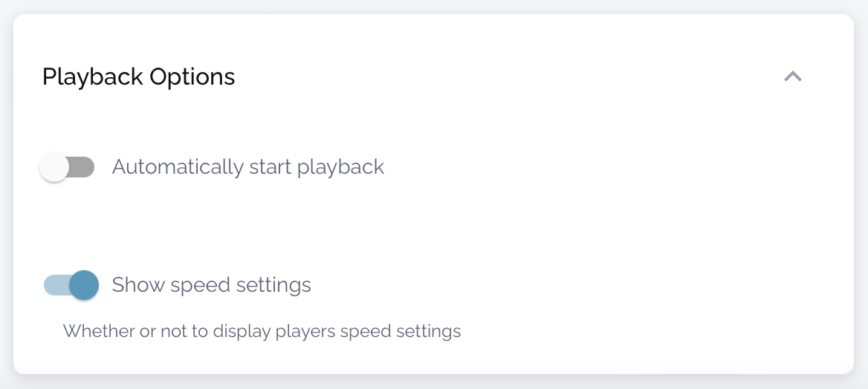Select the speed settings helper description text

point(262,331)
